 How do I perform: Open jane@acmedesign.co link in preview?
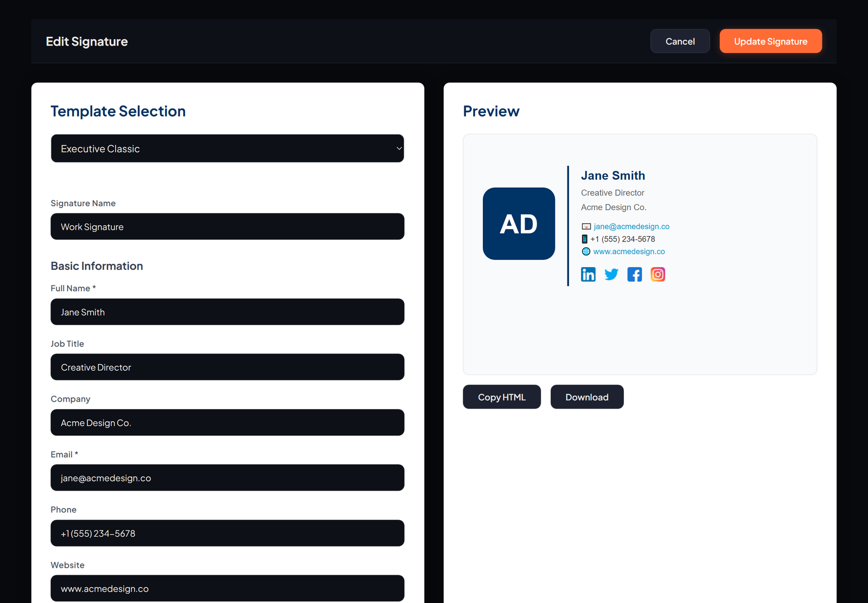tap(631, 226)
